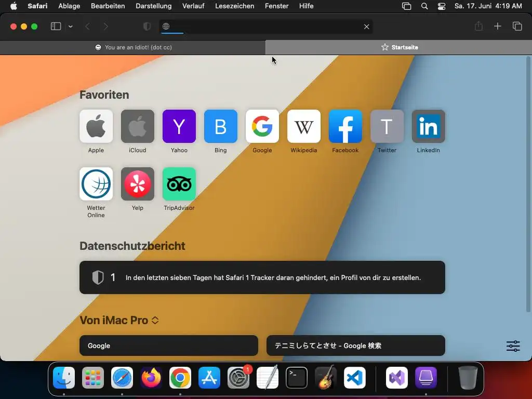Focus the Safari address bar field

(x=266, y=26)
